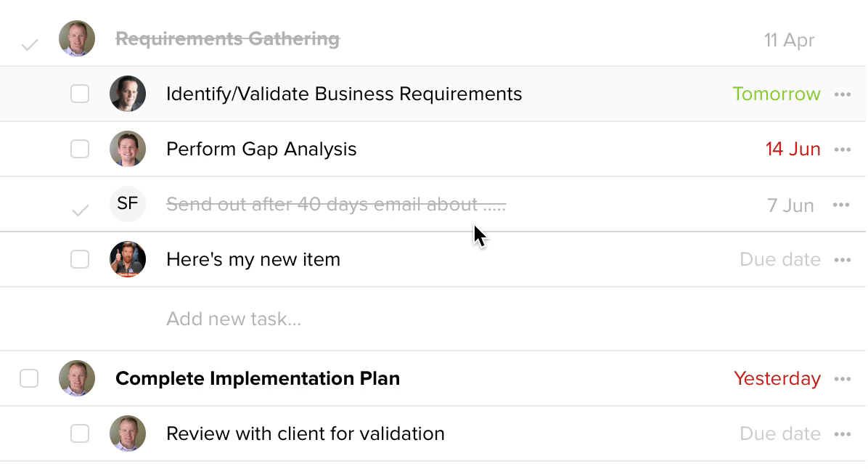
Task: Select the Complete Implementation Plan task title
Action: tap(258, 378)
